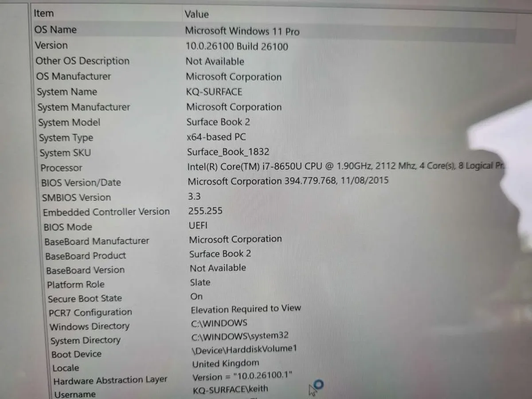Select value Slate

[200, 282]
